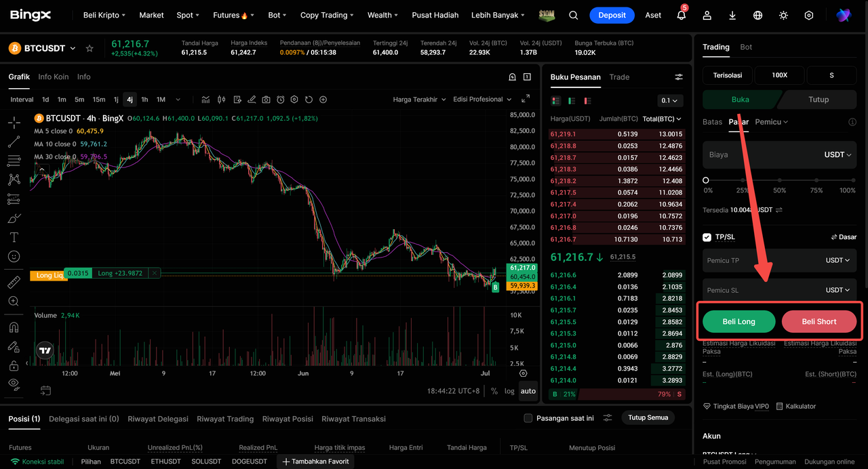The image size is (868, 469).
Task: Toggle the light/dark theme sun icon
Action: point(783,15)
